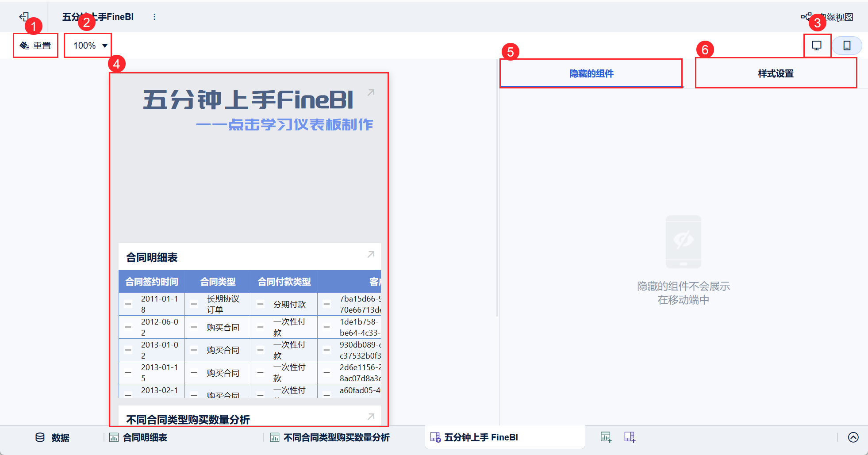This screenshot has width=868, height=455.
Task: Switch to the PC desktop layout icon
Action: (817, 46)
